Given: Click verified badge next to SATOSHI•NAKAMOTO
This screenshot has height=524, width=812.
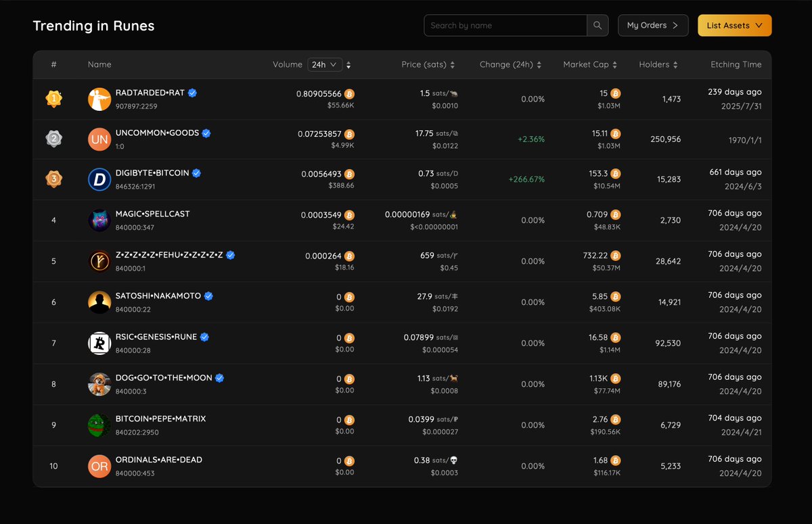Looking at the screenshot, I should (208, 296).
